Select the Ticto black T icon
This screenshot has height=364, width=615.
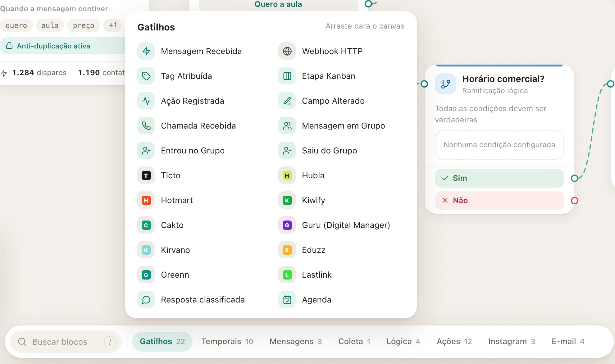(146, 175)
